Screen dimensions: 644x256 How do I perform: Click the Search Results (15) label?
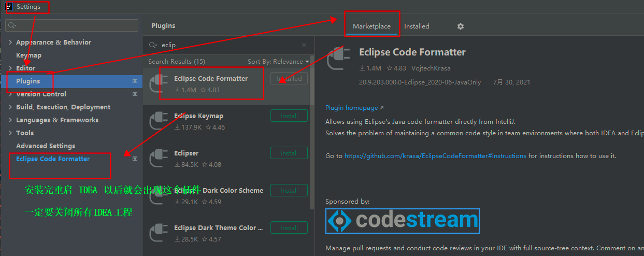coord(177,61)
